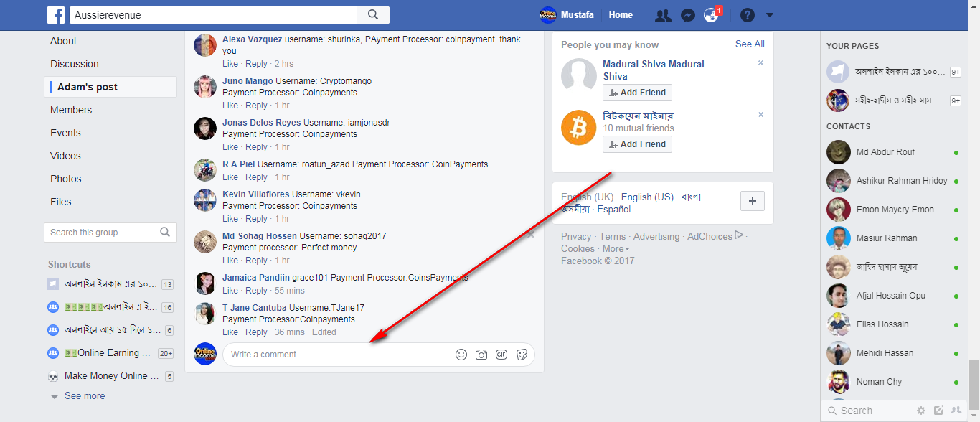Viewport: 980px width, 422px height.
Task: Open chat settings gear icon
Action: [921, 411]
